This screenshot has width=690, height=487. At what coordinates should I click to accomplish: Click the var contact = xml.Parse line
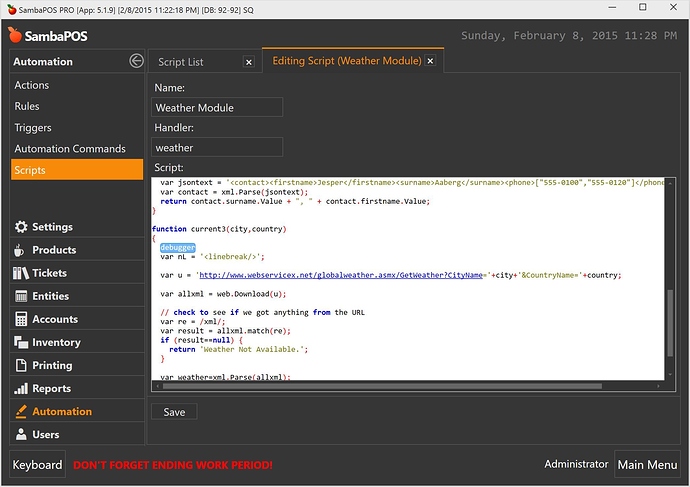(234, 192)
